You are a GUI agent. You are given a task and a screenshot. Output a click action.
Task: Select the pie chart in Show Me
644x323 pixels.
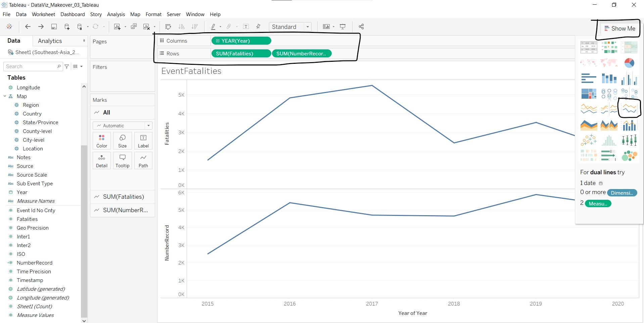[629, 63]
